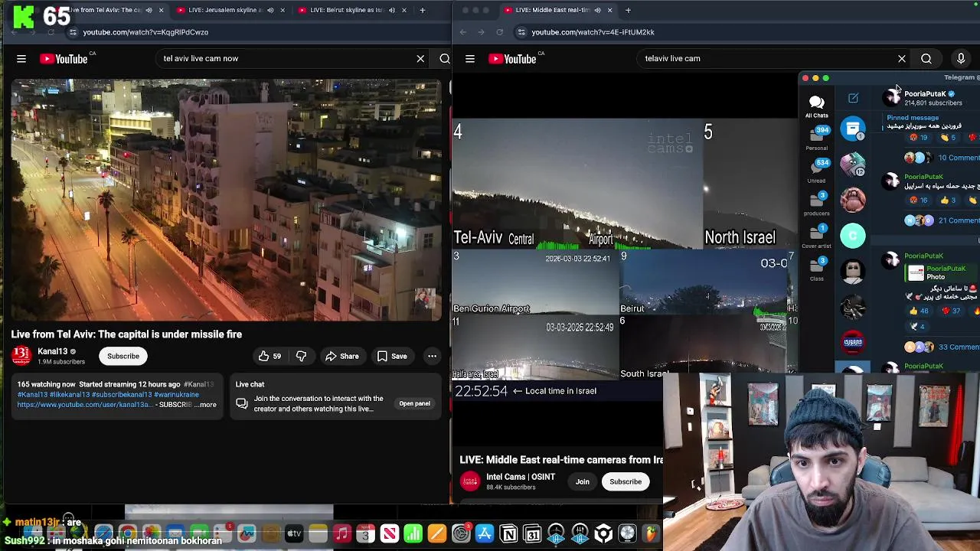Open '21 Comments' thread in Telegram

959,220
